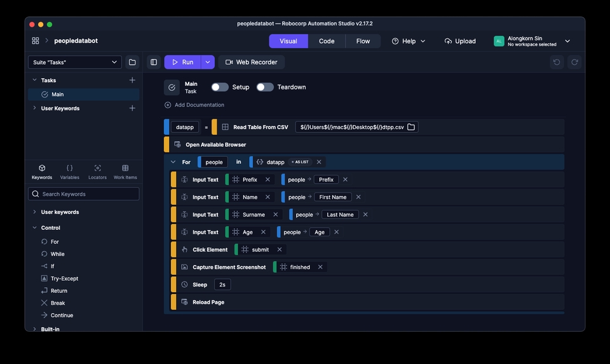Remove Age locator from Input Text
Screen dimensions: 610x364
263,232
